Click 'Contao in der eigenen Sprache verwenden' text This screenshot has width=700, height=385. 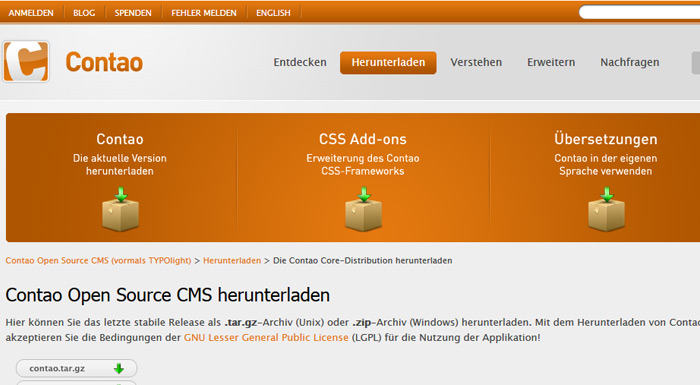[606, 164]
